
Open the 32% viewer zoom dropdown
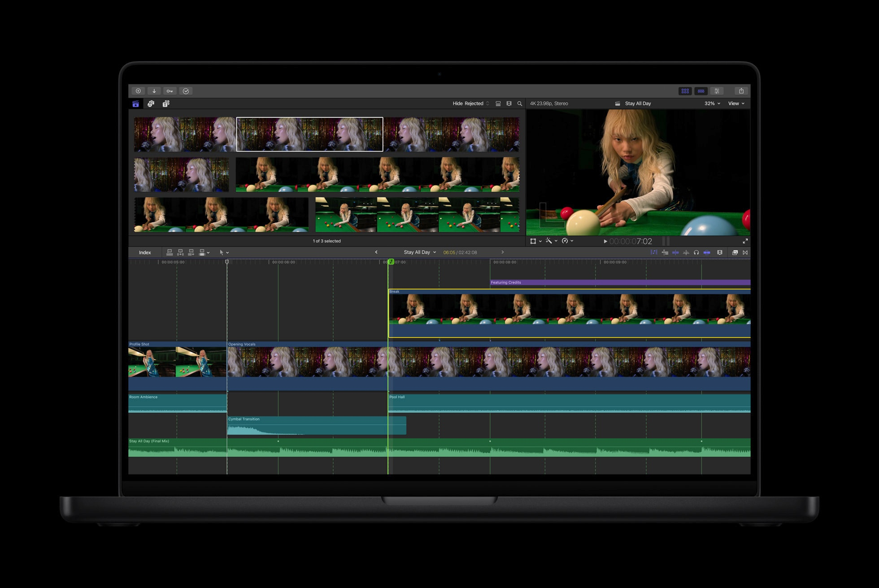(x=712, y=104)
